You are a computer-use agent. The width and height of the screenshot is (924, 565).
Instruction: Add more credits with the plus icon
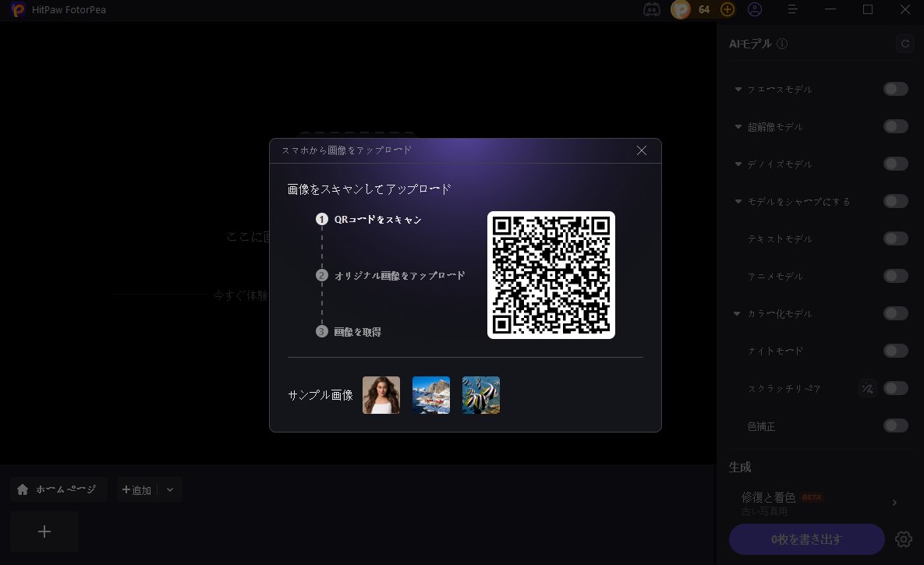click(x=728, y=9)
